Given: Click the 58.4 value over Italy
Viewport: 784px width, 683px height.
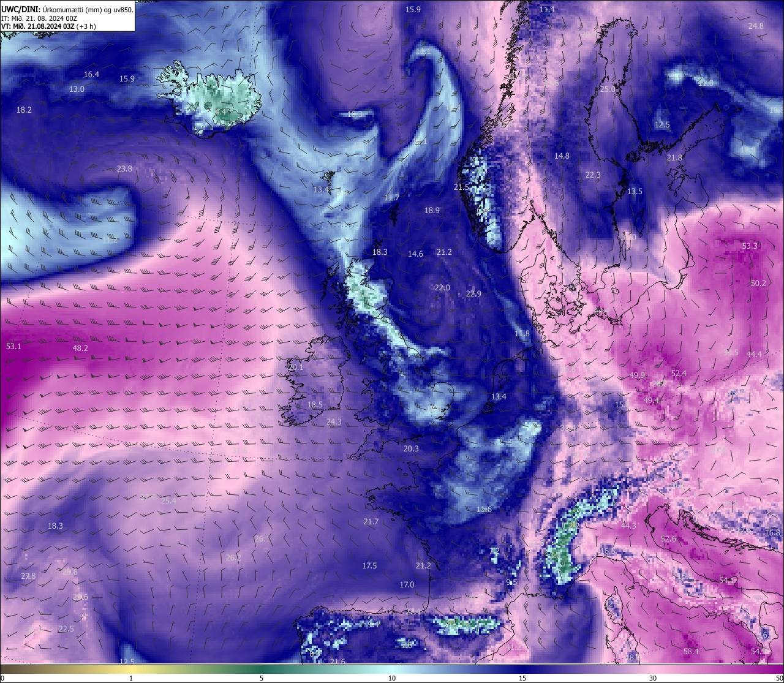Looking at the screenshot, I should (x=691, y=652).
